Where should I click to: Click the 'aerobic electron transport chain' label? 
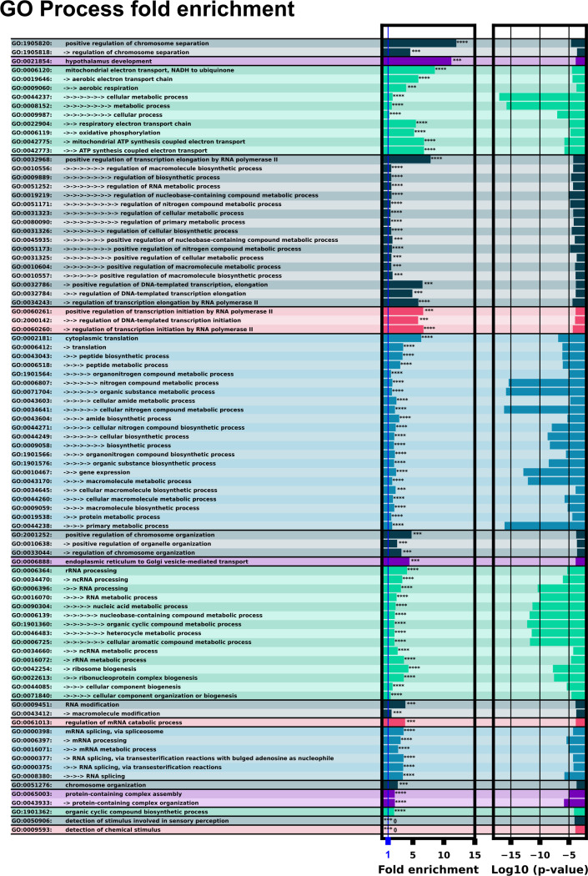pyautogui.click(x=123, y=78)
